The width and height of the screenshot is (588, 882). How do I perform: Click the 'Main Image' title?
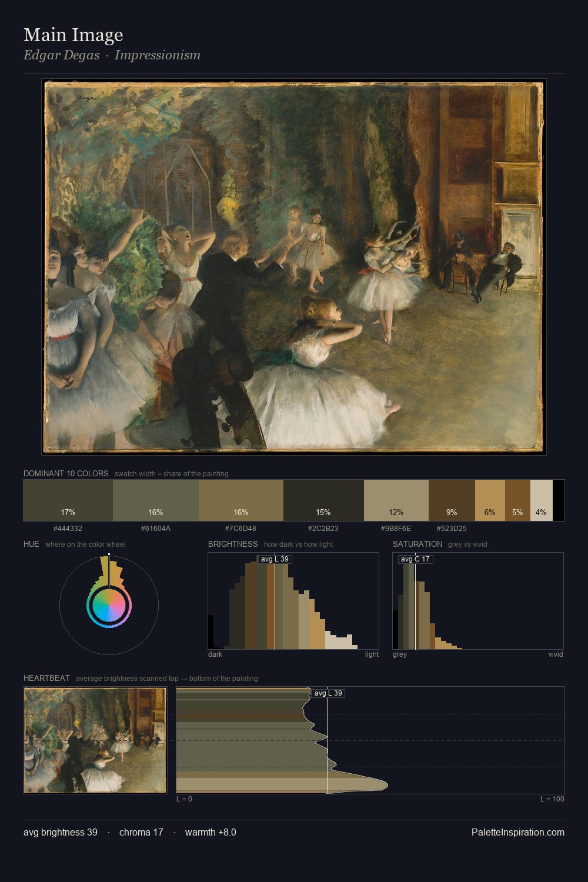[x=73, y=35]
